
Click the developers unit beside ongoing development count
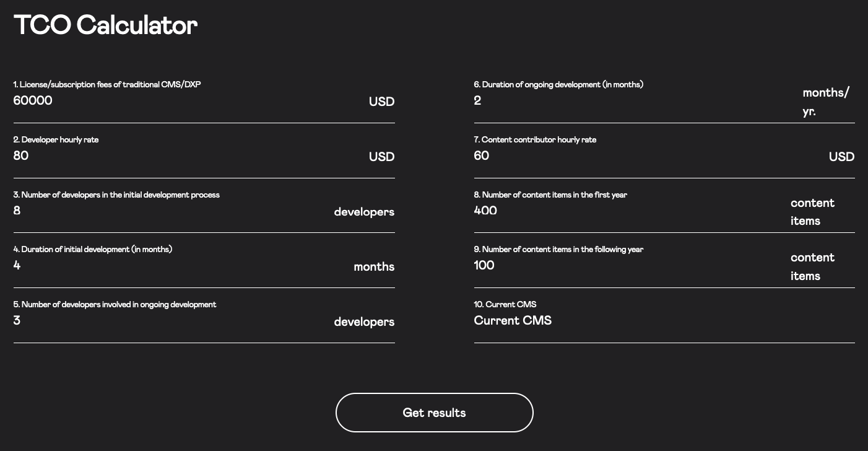[364, 322]
